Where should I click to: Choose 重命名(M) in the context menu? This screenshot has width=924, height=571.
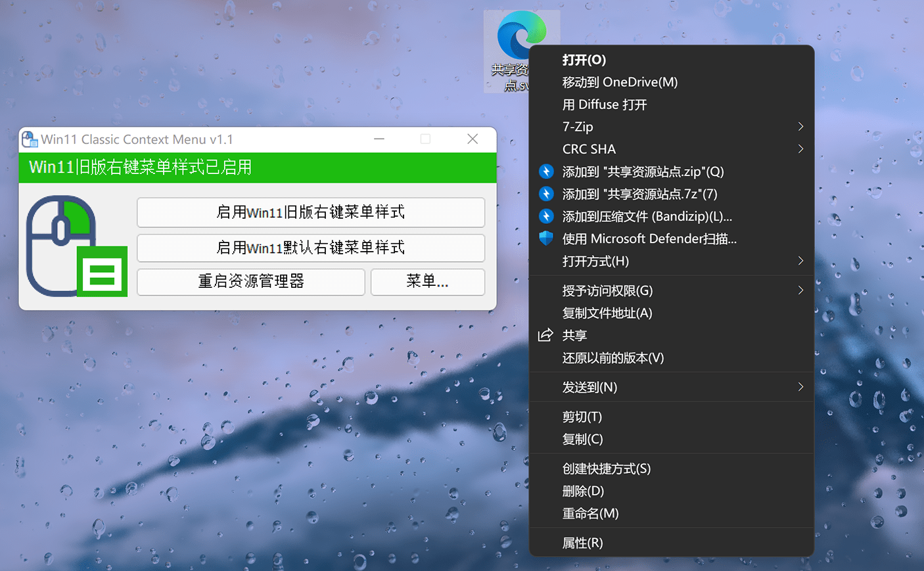click(x=590, y=513)
